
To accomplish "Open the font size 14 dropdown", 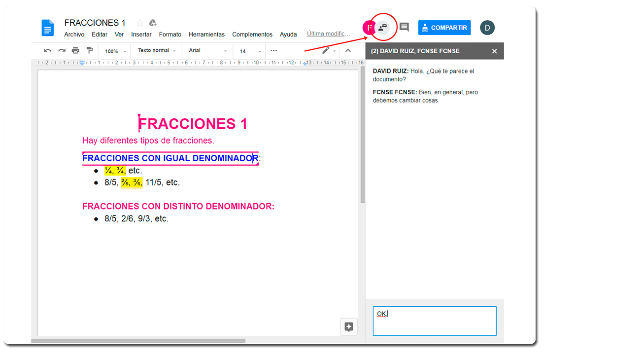I will 250,51.
